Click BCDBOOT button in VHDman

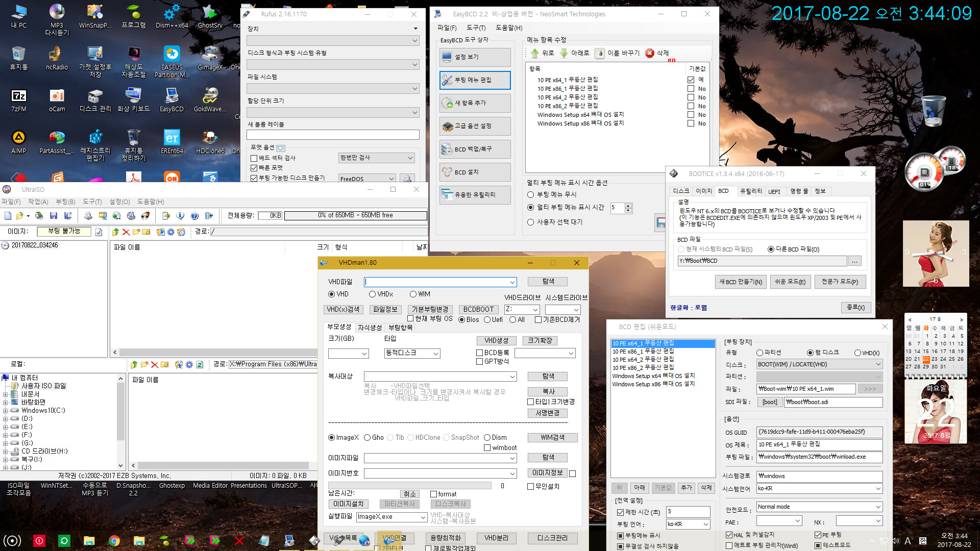pyautogui.click(x=478, y=310)
